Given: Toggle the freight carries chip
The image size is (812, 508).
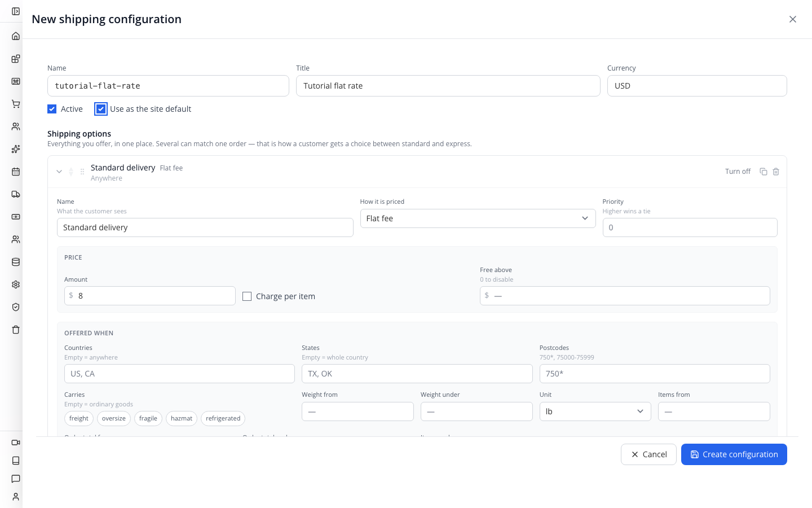Looking at the screenshot, I should pos(79,418).
